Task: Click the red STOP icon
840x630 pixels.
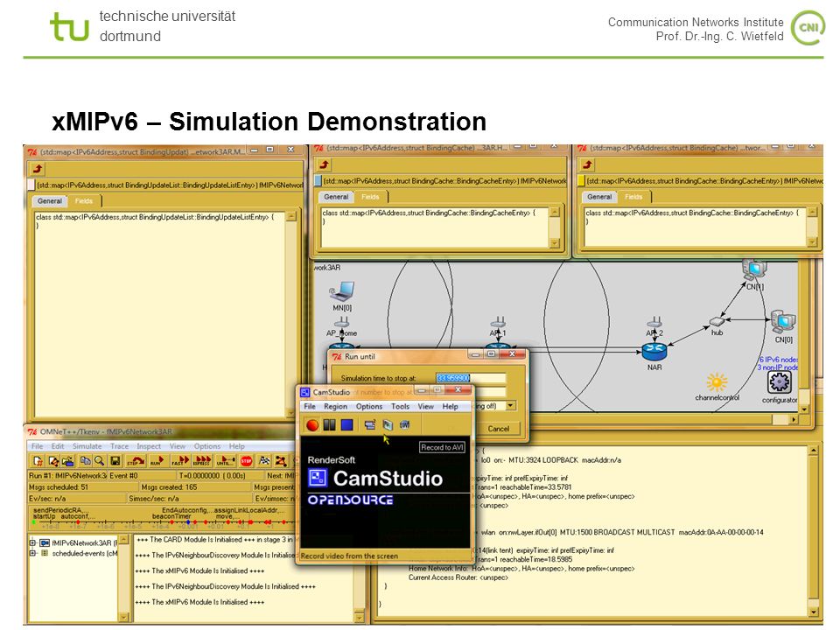Action: coord(247,461)
